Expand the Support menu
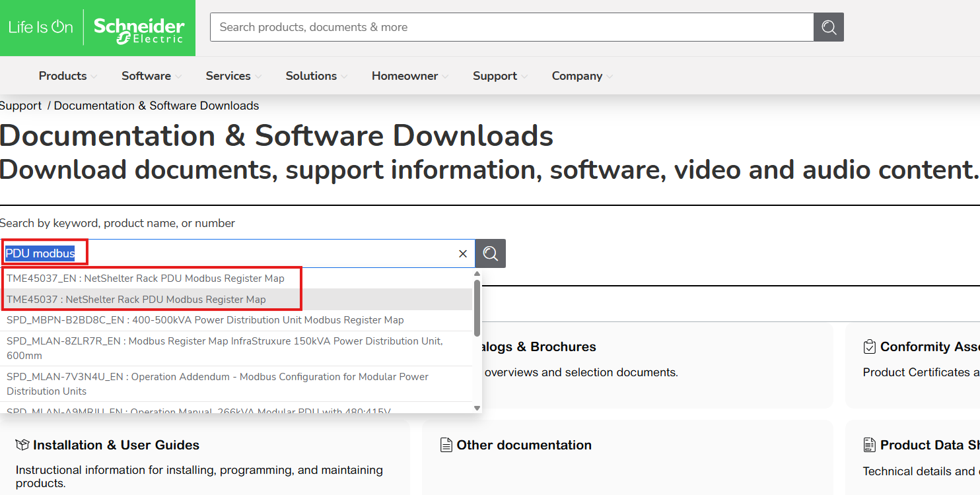This screenshot has width=980, height=495. [500, 76]
